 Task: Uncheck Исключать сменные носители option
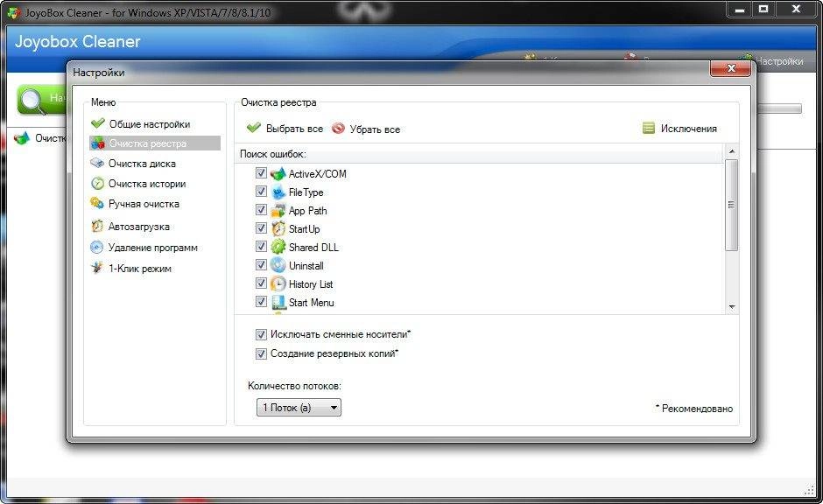pyautogui.click(x=261, y=334)
